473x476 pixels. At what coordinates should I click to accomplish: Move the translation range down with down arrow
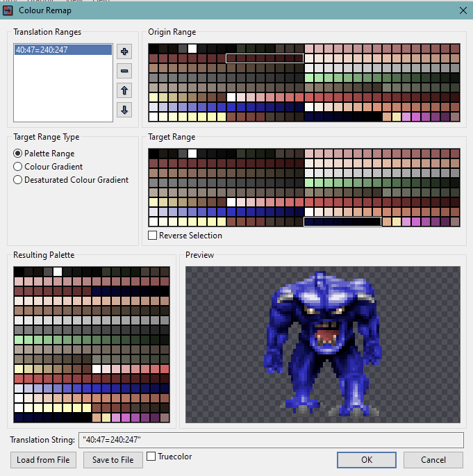tap(124, 110)
